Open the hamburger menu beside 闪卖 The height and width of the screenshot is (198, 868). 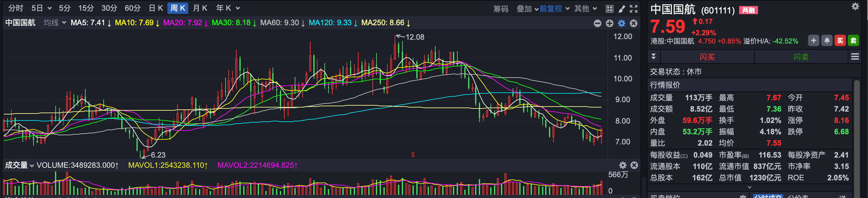tap(855, 56)
